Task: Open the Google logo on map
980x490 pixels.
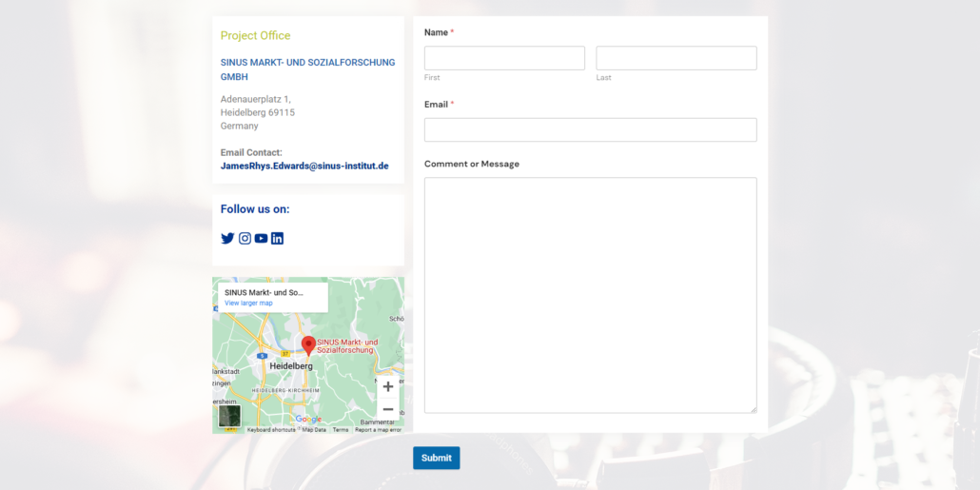Action: coord(309,420)
